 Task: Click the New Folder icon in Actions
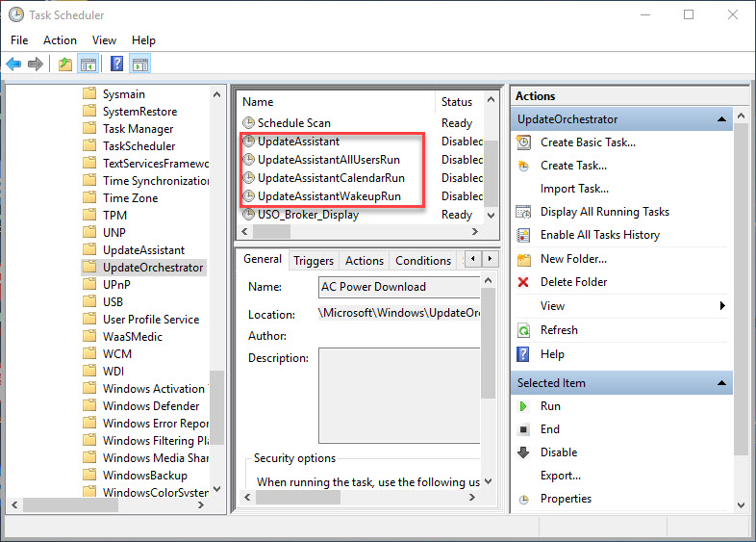[x=523, y=259]
